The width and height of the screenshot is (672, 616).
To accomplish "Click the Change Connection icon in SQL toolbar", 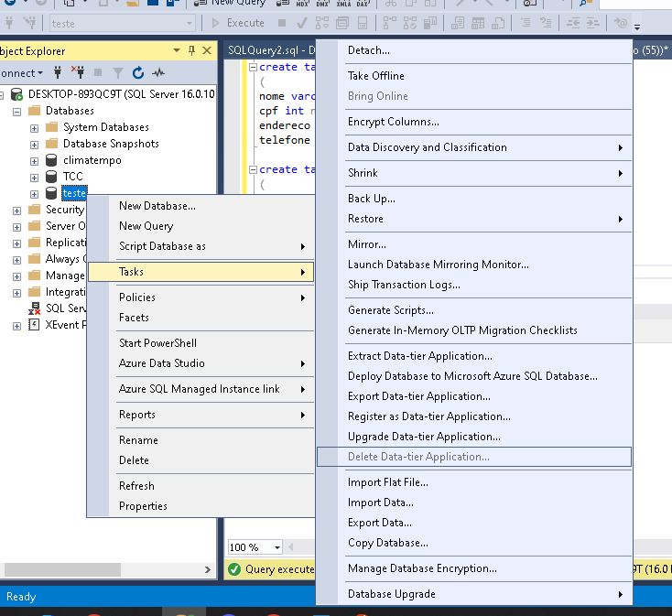I will [29, 23].
